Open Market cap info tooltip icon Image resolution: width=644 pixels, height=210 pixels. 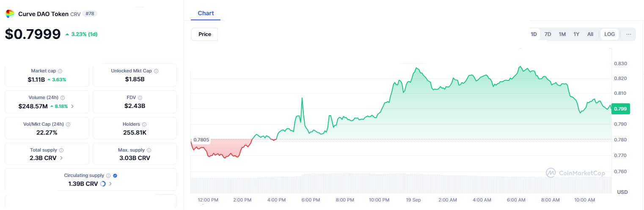[x=60, y=71]
